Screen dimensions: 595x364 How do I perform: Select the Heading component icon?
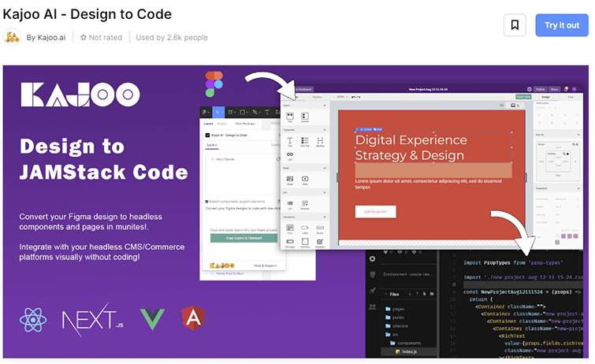320,142
